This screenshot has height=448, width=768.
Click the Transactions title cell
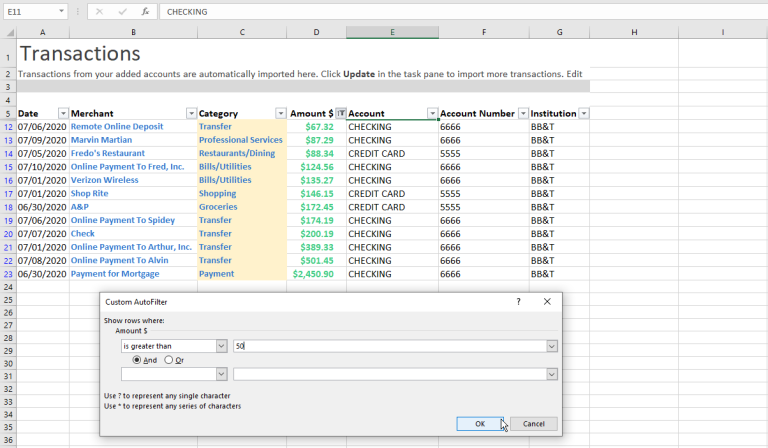click(x=80, y=53)
